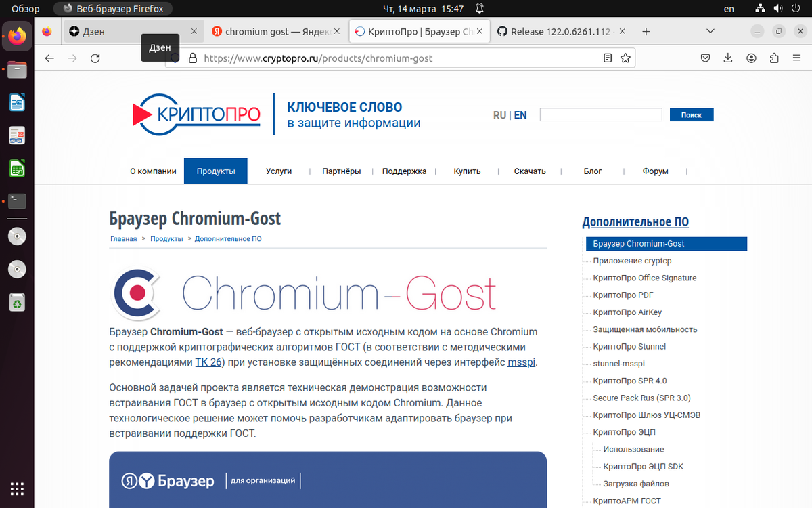812x508 pixels.
Task: Click the pinned Firefox tab icon
Action: [x=47, y=31]
